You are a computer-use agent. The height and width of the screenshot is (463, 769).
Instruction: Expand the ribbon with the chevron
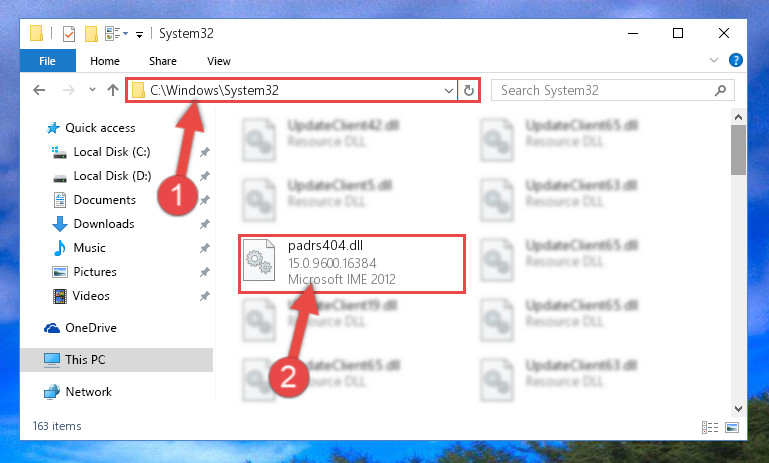pyautogui.click(x=714, y=60)
